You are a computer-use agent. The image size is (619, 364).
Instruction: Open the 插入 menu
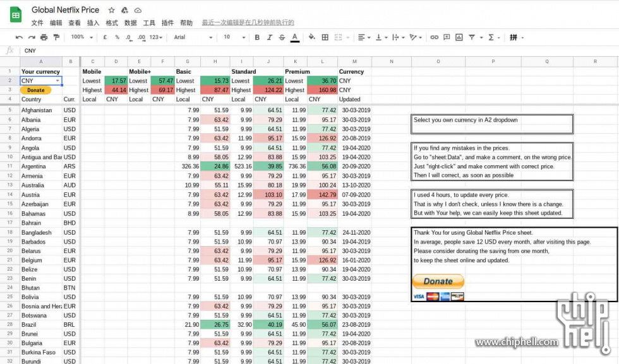(93, 23)
